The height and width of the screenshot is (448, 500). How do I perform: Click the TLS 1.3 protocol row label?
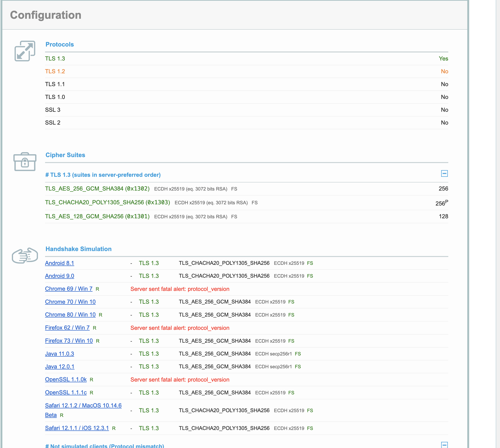click(x=55, y=59)
